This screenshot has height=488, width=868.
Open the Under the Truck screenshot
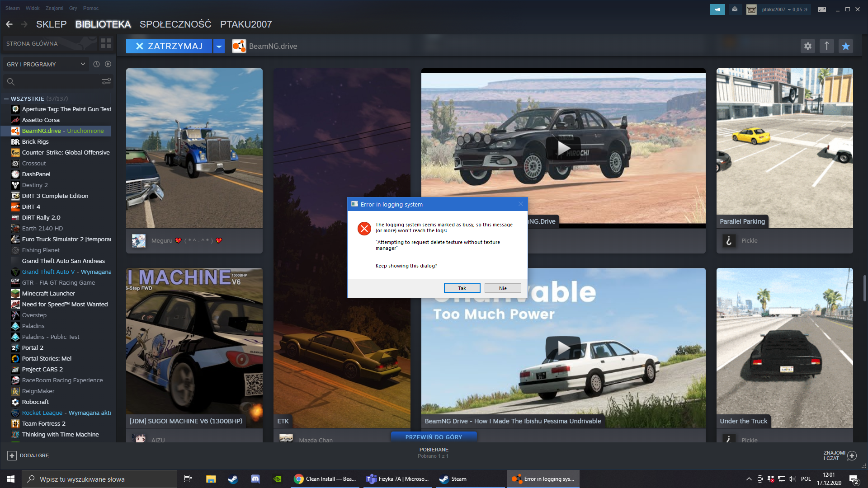click(x=784, y=347)
